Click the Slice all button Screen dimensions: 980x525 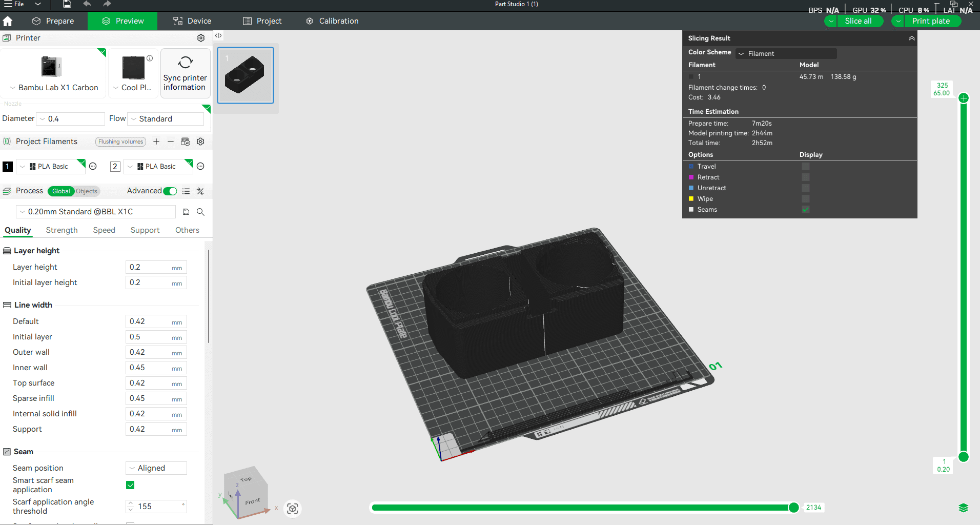[x=860, y=21]
